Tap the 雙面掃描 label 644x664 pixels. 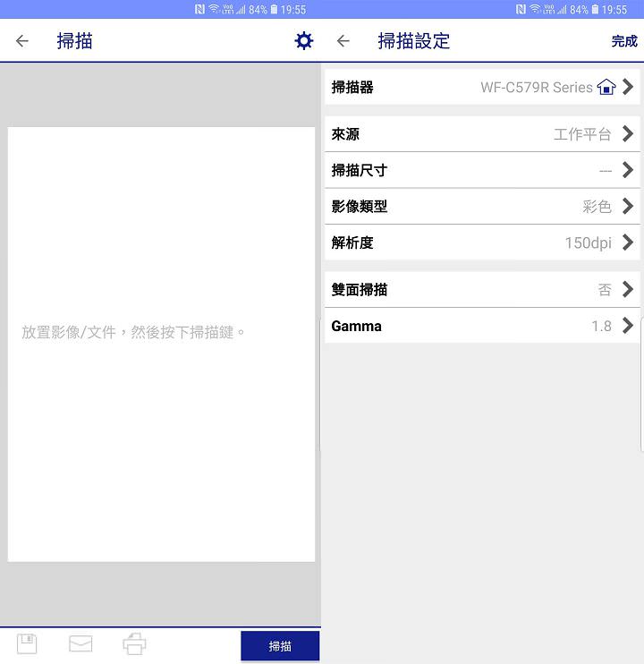[x=360, y=290]
